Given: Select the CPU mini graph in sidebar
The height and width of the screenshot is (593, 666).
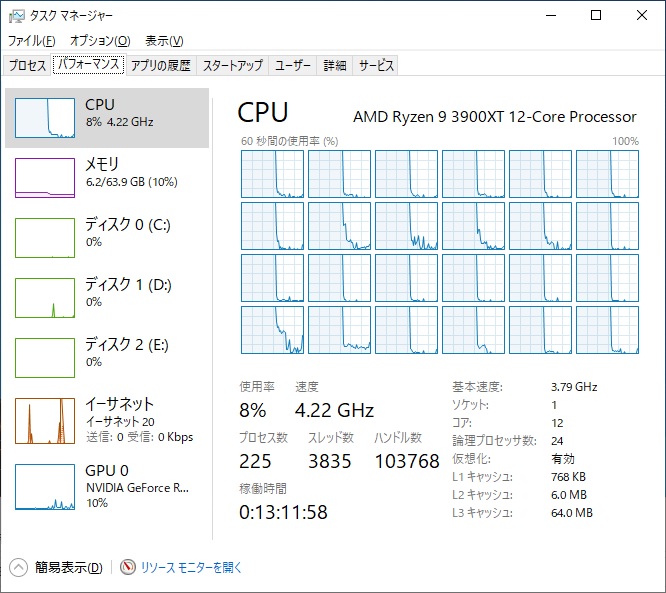Looking at the screenshot, I should coord(45,117).
